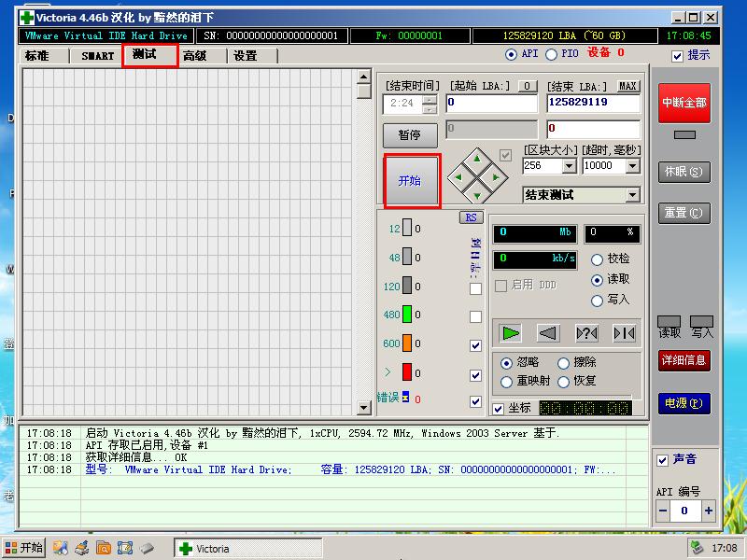Click scan grid scrollbar down arrow
This screenshot has height=560, width=747.
coord(363,408)
